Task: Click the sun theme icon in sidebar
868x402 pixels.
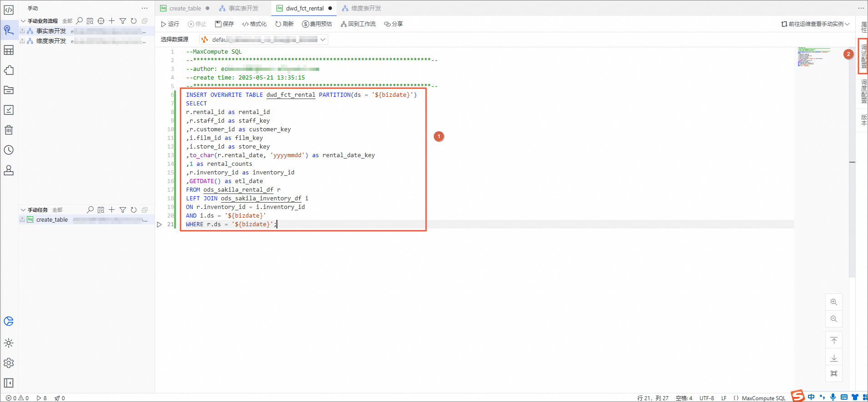Action: coord(9,343)
